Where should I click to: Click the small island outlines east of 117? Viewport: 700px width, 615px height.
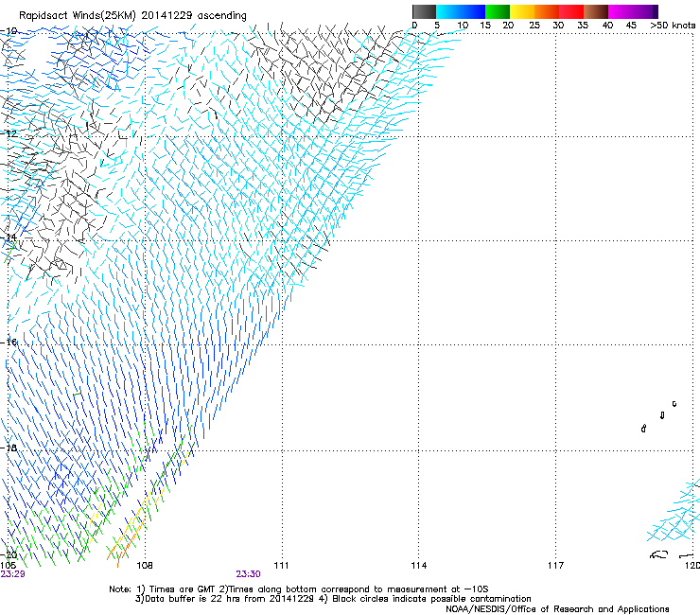[x=659, y=416]
